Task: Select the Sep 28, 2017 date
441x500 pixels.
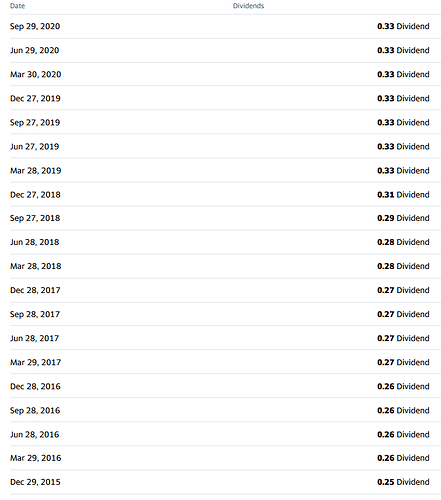Action: 35,314
